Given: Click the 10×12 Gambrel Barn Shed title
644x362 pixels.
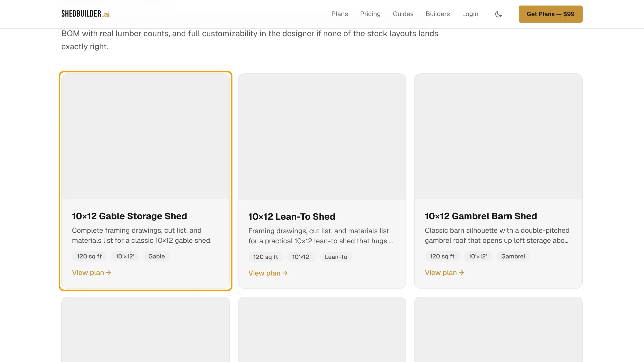Looking at the screenshot, I should click(481, 216).
